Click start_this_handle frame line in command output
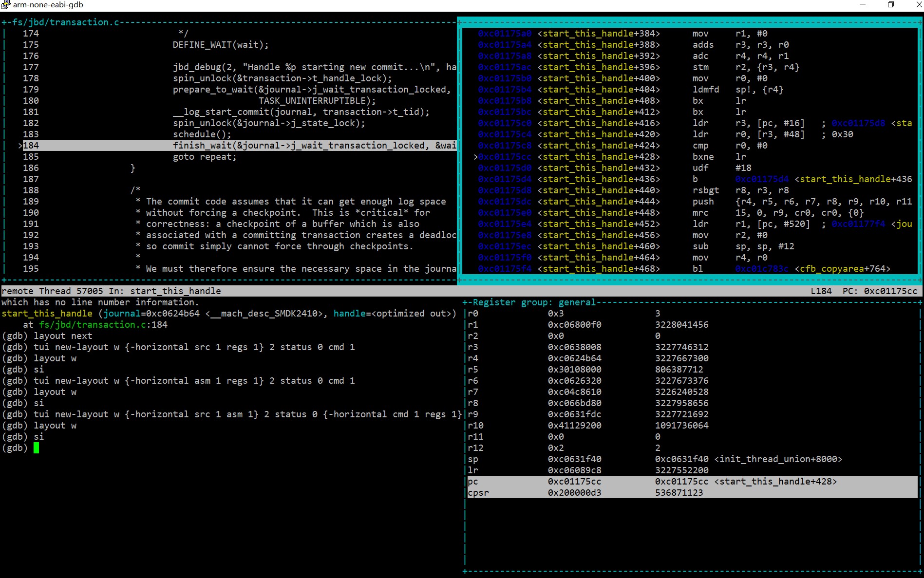The image size is (924, 578). pos(229,314)
